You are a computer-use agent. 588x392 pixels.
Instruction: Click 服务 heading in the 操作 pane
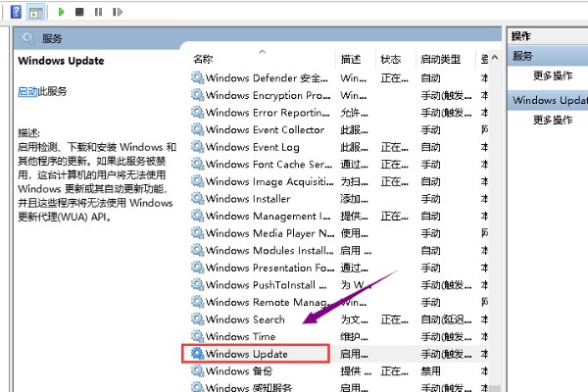(x=522, y=56)
